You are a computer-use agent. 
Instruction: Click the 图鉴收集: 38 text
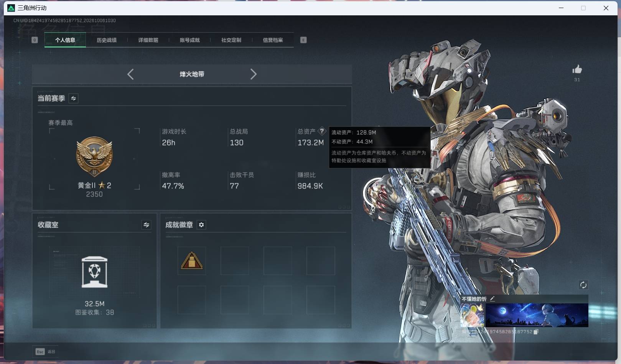[x=94, y=312]
